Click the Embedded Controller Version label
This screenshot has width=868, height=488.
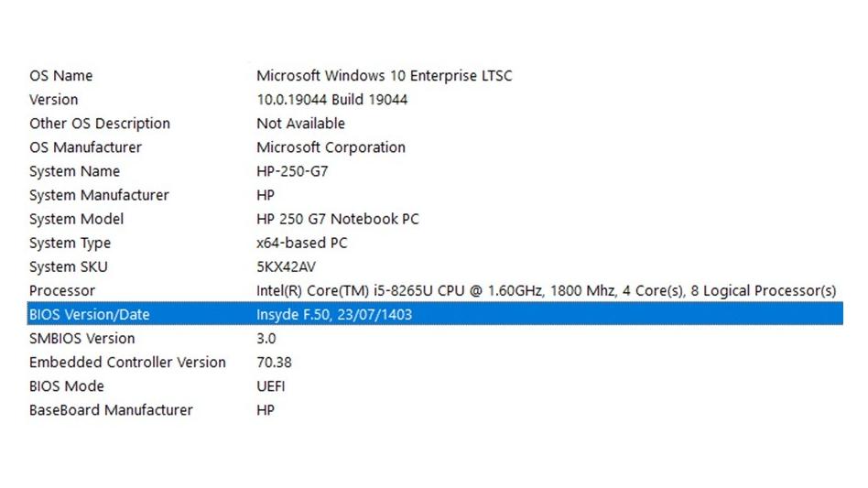pos(127,362)
